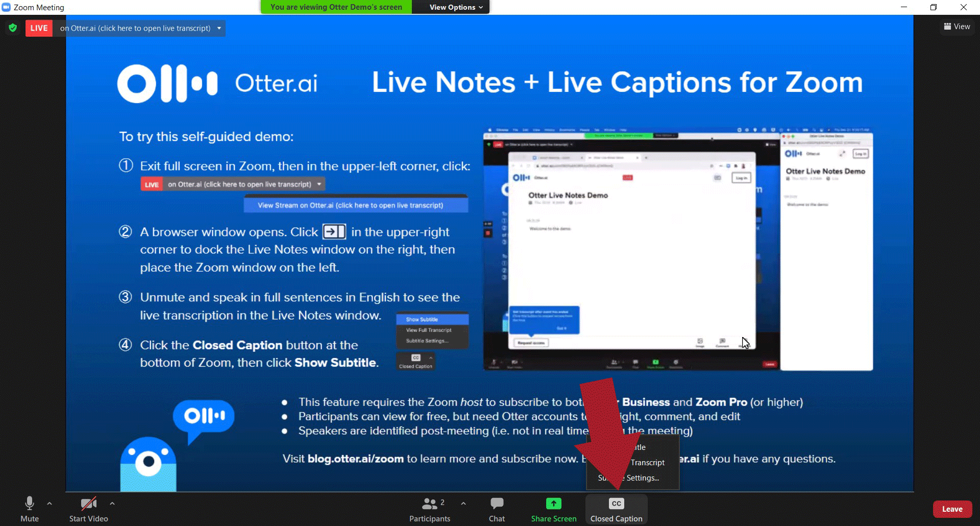980x526 pixels.
Task: Choose View Full Transcript menu entry
Action: (x=646, y=463)
